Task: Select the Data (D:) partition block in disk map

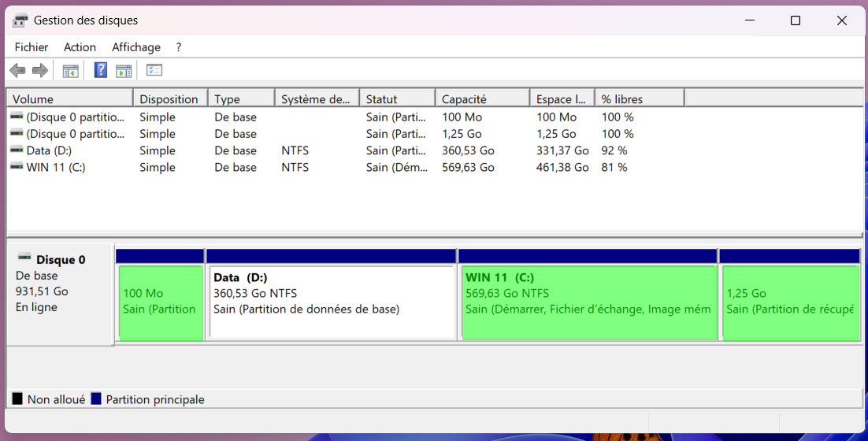Action: coord(331,302)
